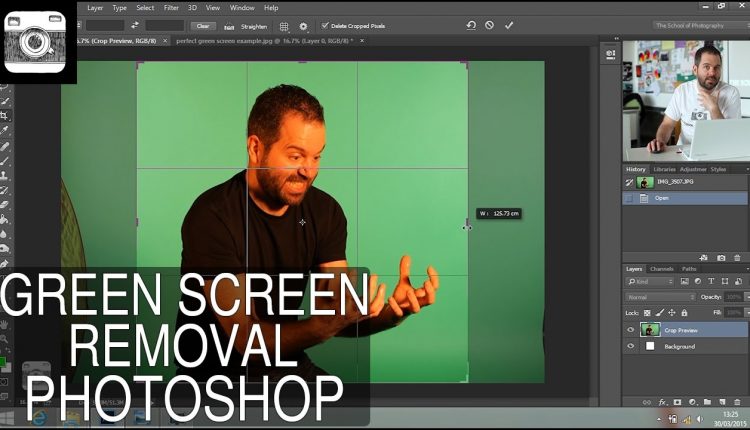Toggle Delete Cropped Pixels checkbox

pyautogui.click(x=325, y=25)
